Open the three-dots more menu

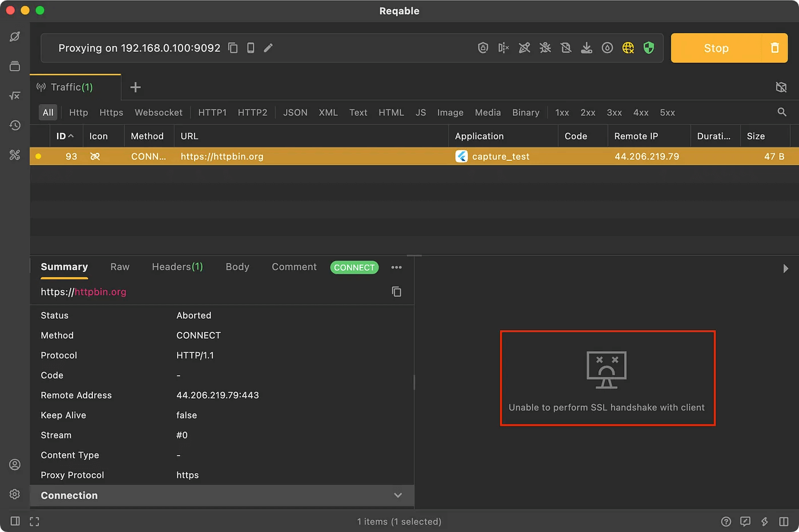[x=397, y=267]
